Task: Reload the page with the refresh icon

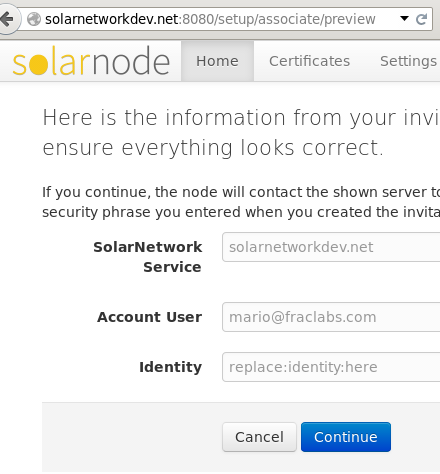Action: [421, 19]
